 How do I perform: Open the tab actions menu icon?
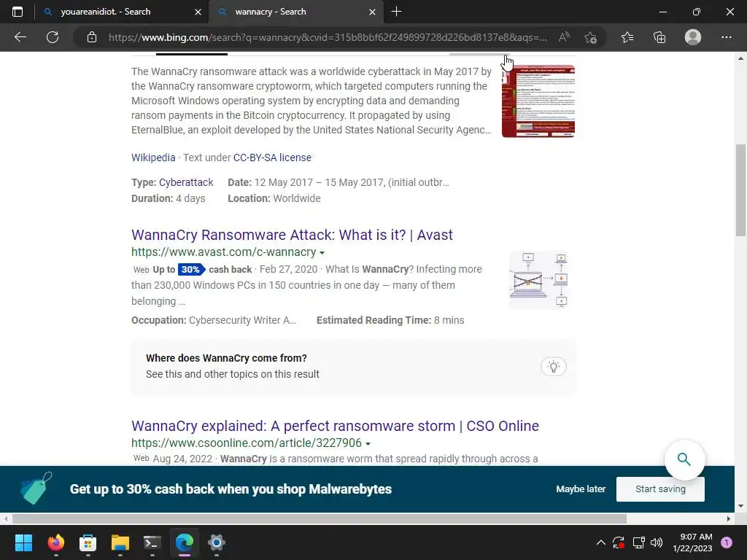pyautogui.click(x=18, y=12)
